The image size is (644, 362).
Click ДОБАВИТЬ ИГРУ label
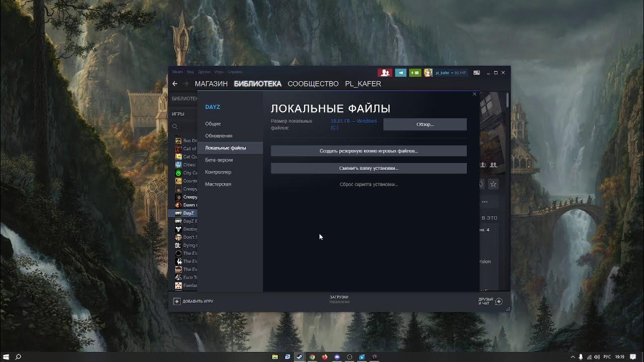(x=198, y=301)
